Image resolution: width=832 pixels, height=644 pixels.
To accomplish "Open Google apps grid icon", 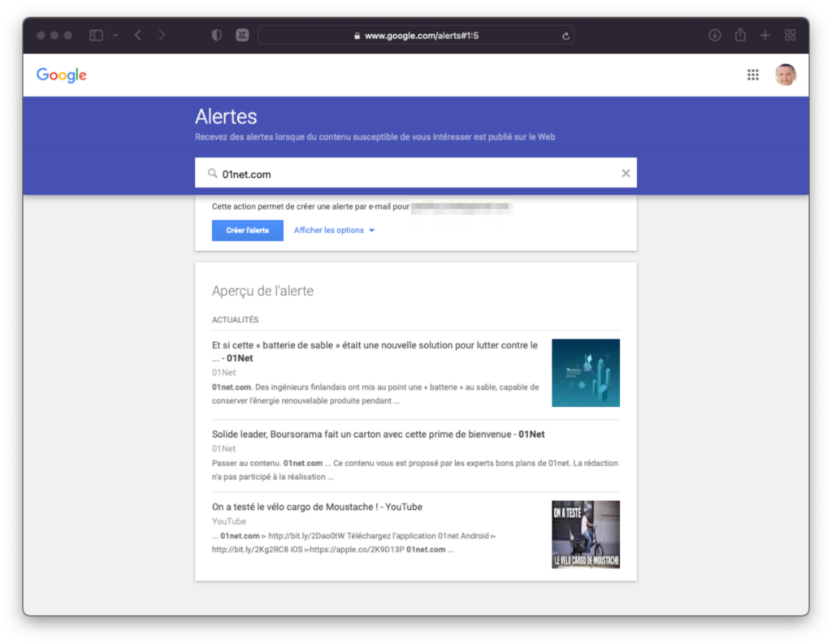I will 753,75.
